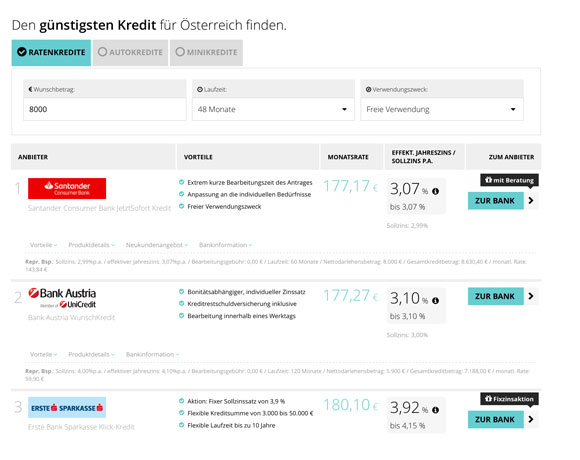
Task: Click 'Erste Bank Sparkasse Klick-Kredit' product name
Action: 81,427
